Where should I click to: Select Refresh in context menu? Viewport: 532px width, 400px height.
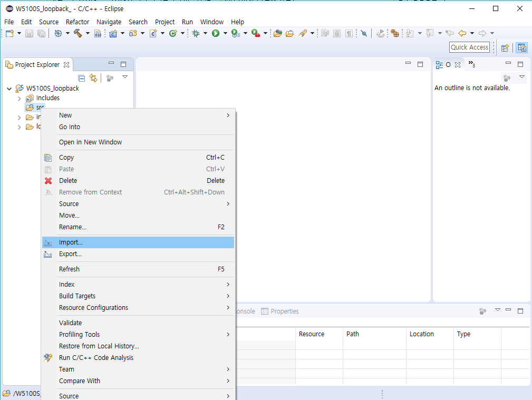pyautogui.click(x=138, y=269)
